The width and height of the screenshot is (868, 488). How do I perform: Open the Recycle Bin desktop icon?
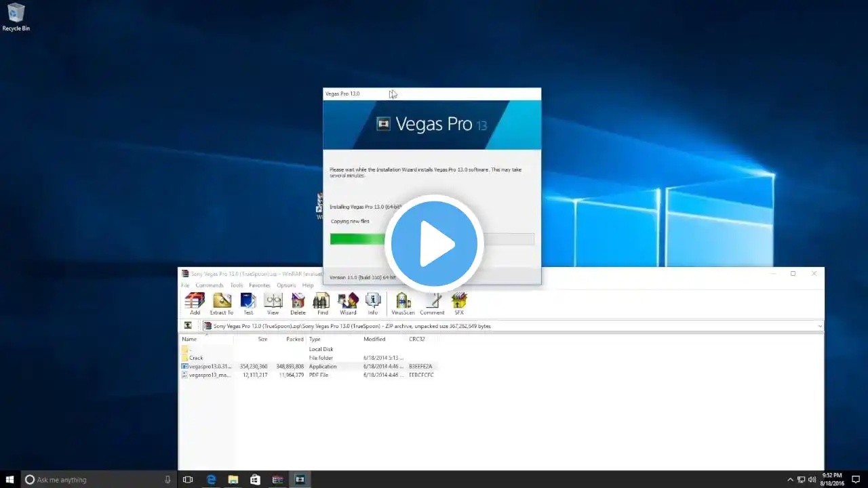point(16,18)
